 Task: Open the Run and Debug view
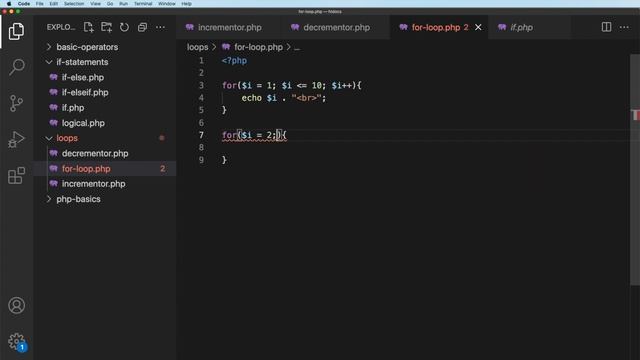16,139
